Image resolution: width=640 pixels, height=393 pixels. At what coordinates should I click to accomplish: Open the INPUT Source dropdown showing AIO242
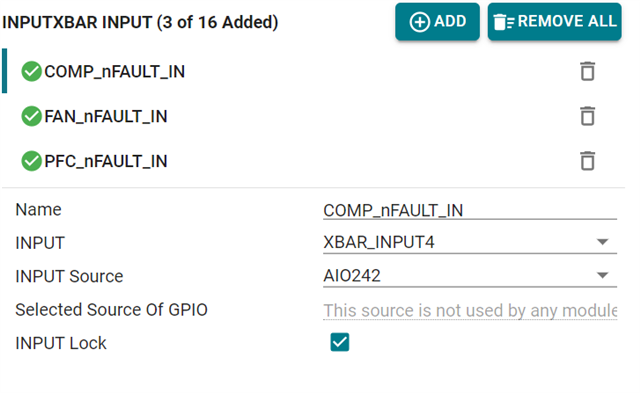[x=470, y=275]
